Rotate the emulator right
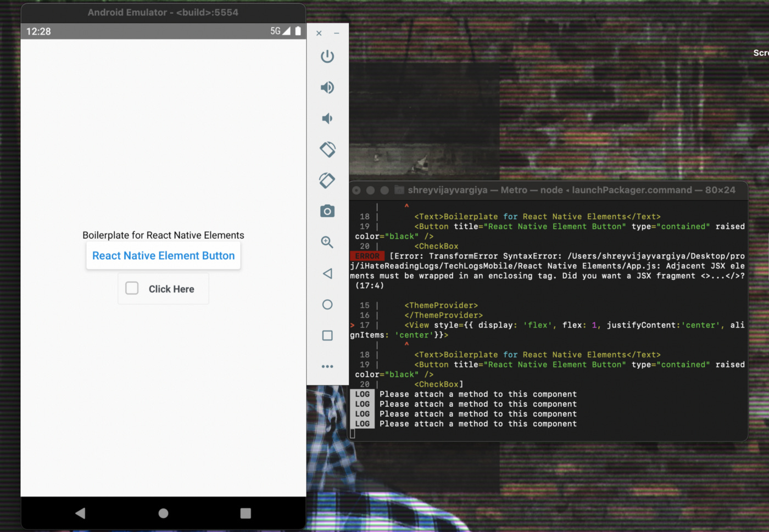Viewport: 769px width, 532px height. pos(327,180)
